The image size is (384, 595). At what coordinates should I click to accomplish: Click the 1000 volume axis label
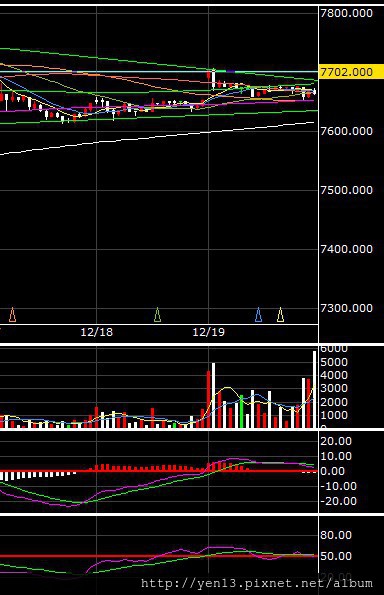point(334,416)
